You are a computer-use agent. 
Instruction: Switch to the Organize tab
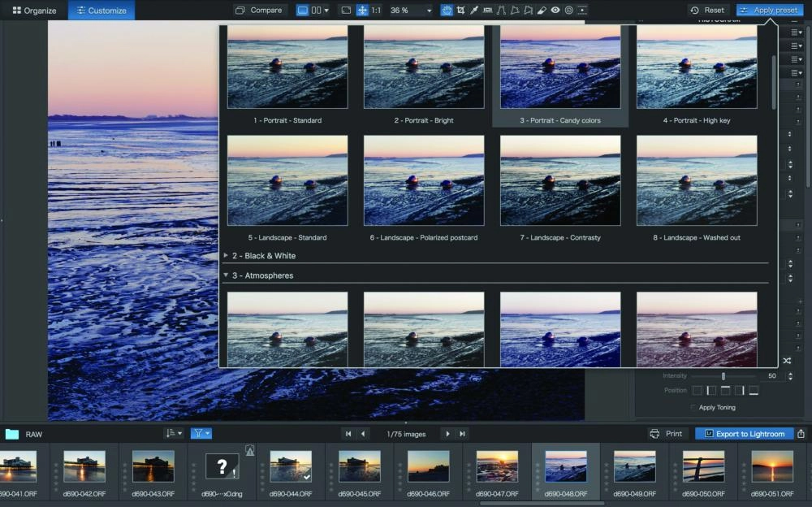(x=34, y=11)
